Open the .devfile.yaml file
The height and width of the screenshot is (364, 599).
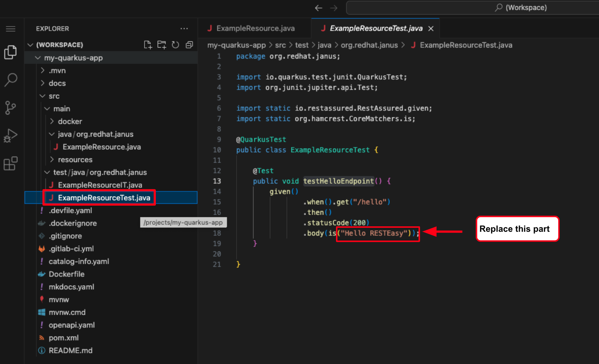111,210
